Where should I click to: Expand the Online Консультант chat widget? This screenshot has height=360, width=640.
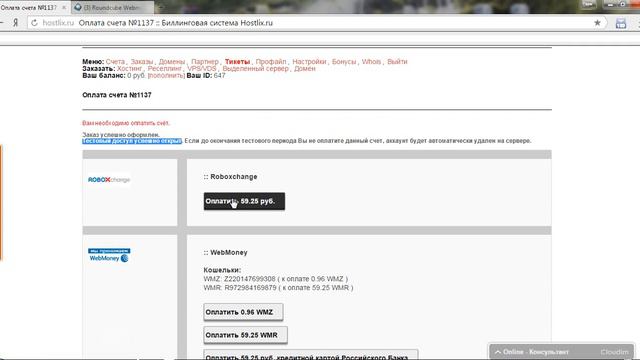(x=561, y=351)
